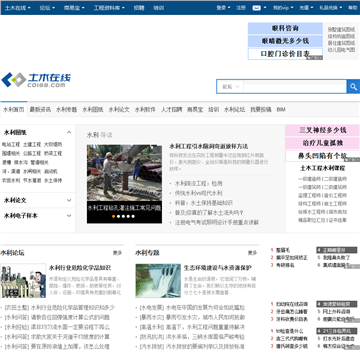
Task: Select the first orange carousel dot
Action: pos(114,216)
